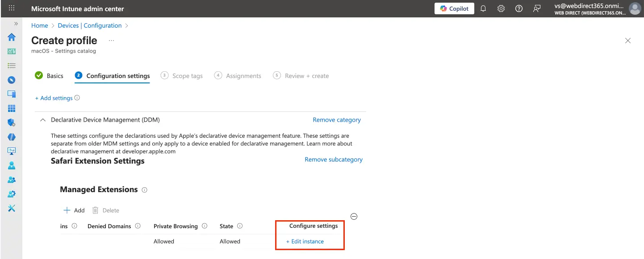Screen dimensions: 644x259
Task: Open the Devices | Configuration breadcrumb
Action: (89, 25)
